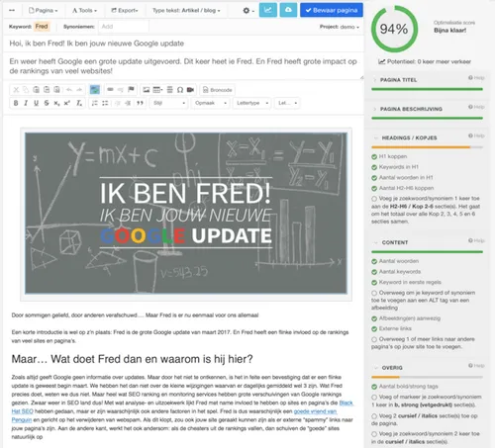495x448 pixels.
Task: Click the Synoniemen Add input field
Action: (123, 27)
